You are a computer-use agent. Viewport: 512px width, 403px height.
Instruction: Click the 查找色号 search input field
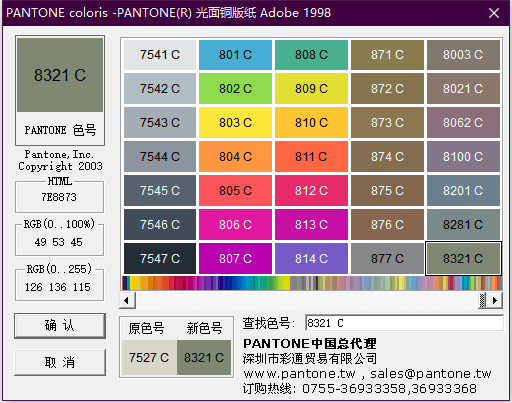(404, 323)
